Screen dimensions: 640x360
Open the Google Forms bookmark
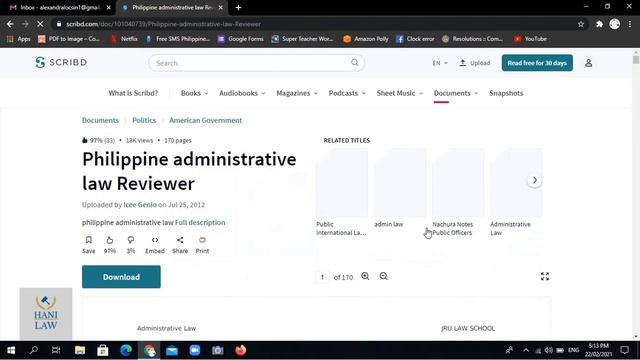240,39
